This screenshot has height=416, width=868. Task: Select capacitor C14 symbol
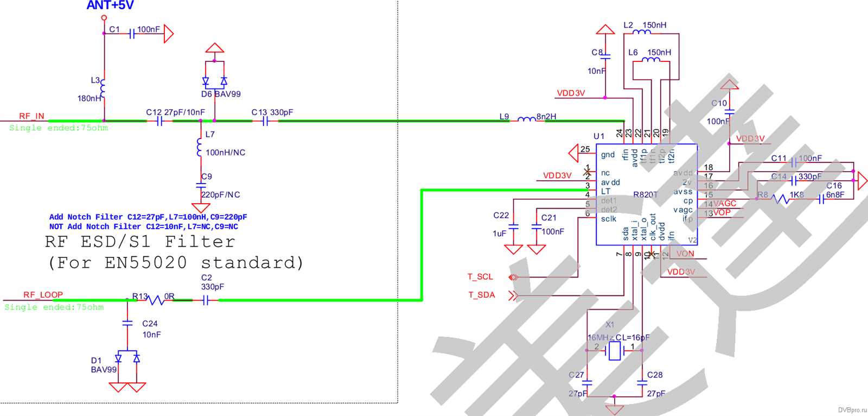point(794,180)
